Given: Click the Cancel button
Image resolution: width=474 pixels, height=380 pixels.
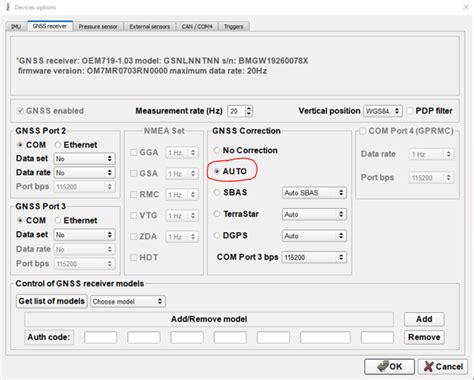Looking at the screenshot, I should [443, 366].
